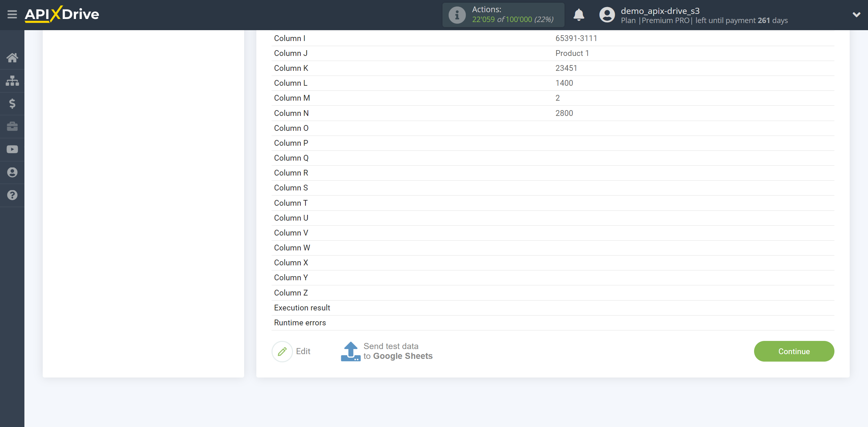Select the Column S label
The height and width of the screenshot is (427, 868).
pos(291,188)
